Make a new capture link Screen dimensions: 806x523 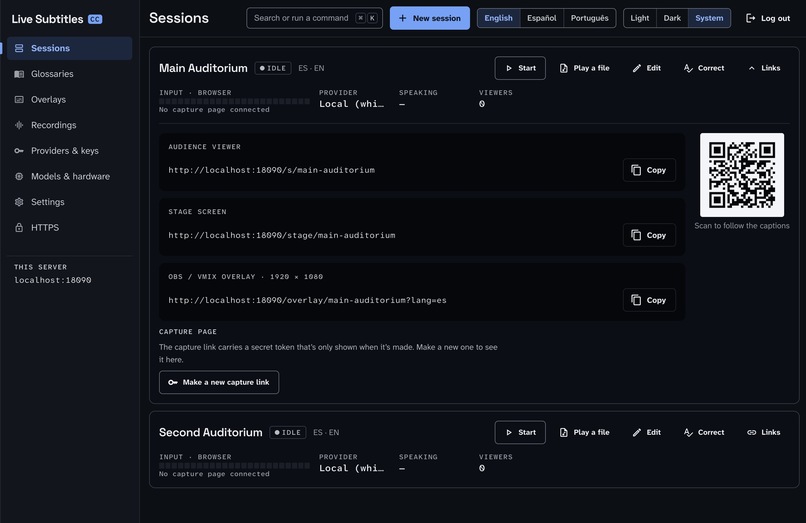pos(219,382)
